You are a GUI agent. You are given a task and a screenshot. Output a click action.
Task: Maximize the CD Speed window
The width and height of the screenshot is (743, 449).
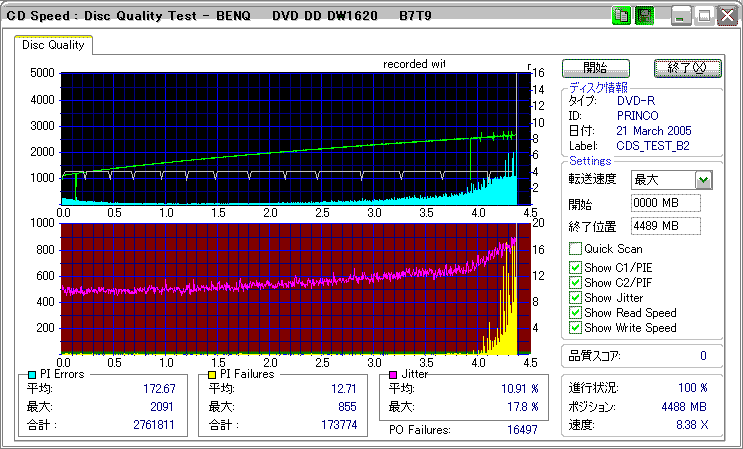point(703,16)
